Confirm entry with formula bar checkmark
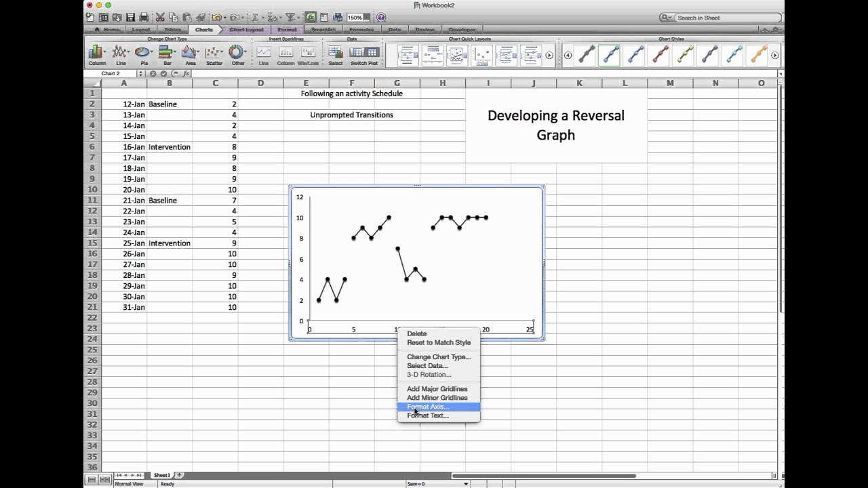 [164, 73]
